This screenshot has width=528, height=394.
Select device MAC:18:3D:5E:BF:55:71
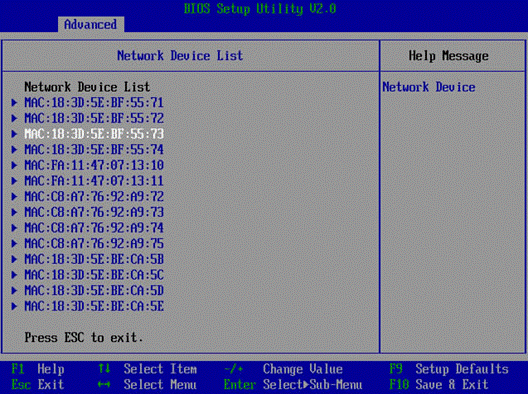pyautogui.click(x=94, y=102)
